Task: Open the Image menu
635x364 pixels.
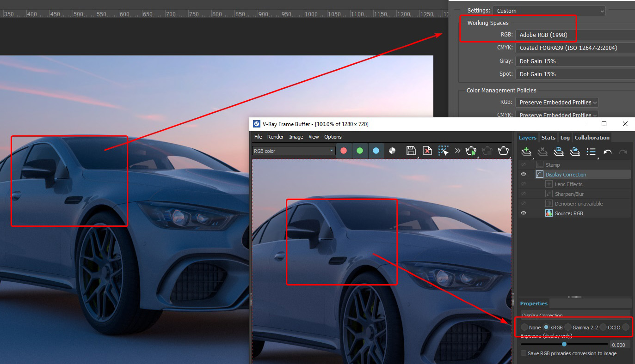Action: pos(296,137)
